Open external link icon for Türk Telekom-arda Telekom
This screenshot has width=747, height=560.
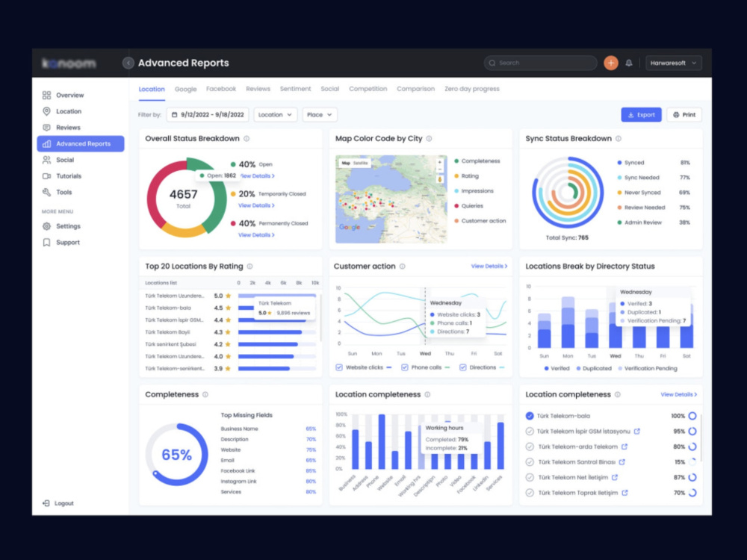(624, 447)
